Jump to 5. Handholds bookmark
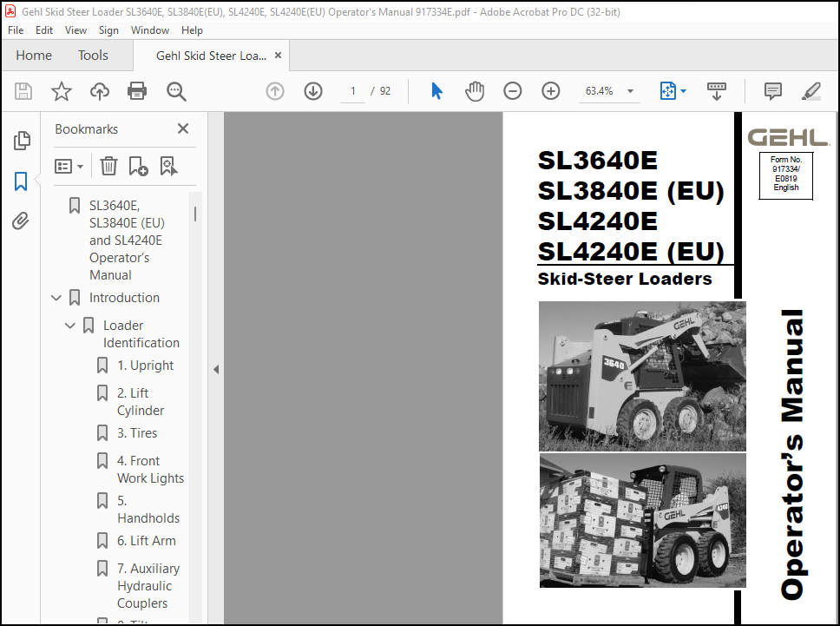 pyautogui.click(x=148, y=509)
